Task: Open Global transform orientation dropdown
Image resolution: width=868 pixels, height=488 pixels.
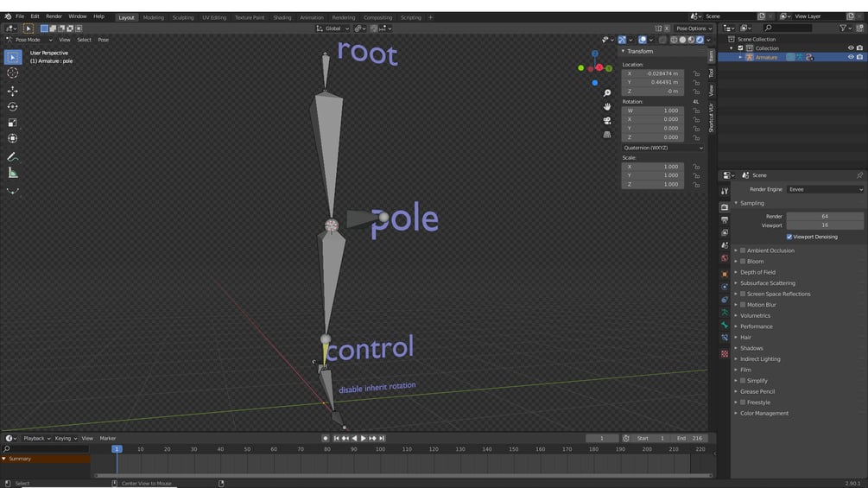Action: [x=333, y=29]
